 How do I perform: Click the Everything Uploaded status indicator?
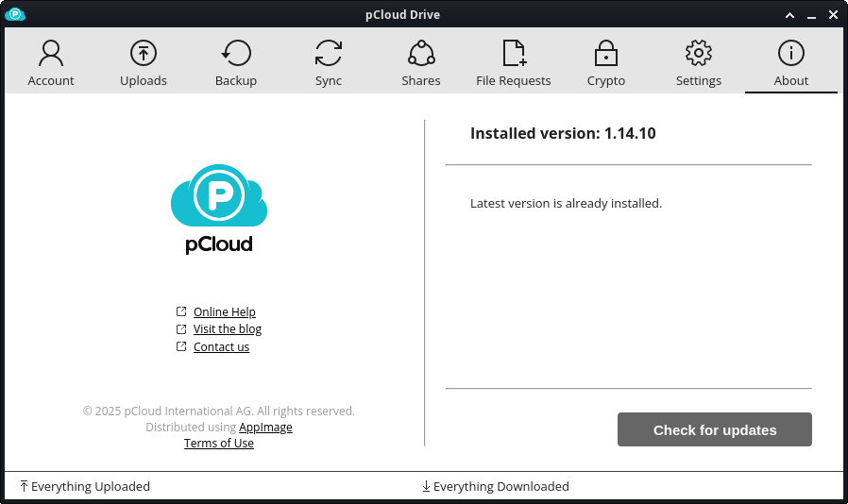pyautogui.click(x=85, y=486)
